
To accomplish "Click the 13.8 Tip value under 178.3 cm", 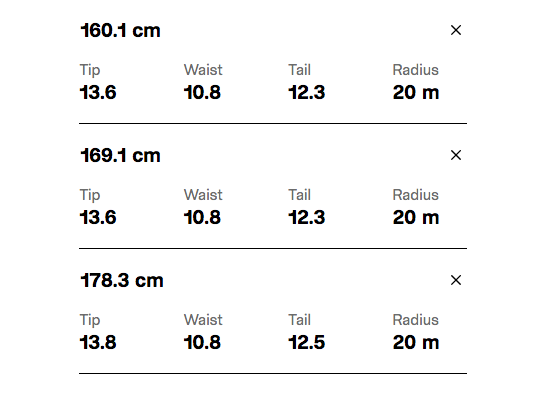I will pos(98,343).
